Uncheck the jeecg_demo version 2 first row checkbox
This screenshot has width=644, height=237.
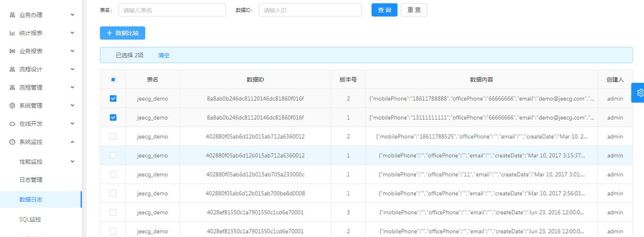point(113,99)
